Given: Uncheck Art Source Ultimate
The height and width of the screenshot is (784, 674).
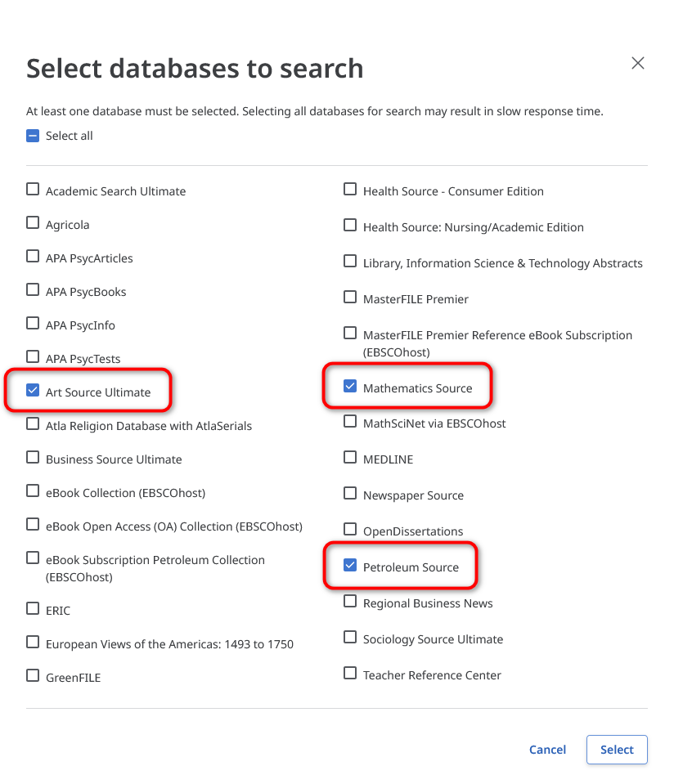Looking at the screenshot, I should [33, 390].
